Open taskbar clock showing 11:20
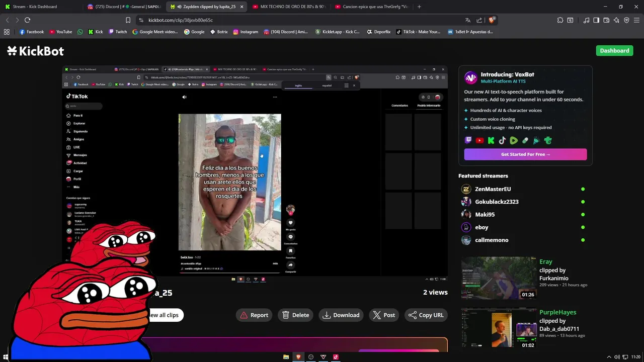 [x=635, y=357]
